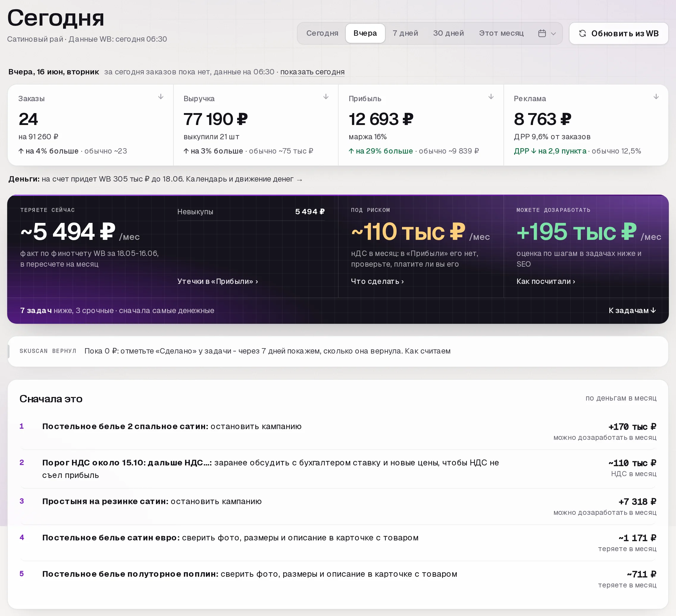Open task 3 Простыня на резинке сатин
This screenshot has height=616, width=676.
tap(338, 507)
